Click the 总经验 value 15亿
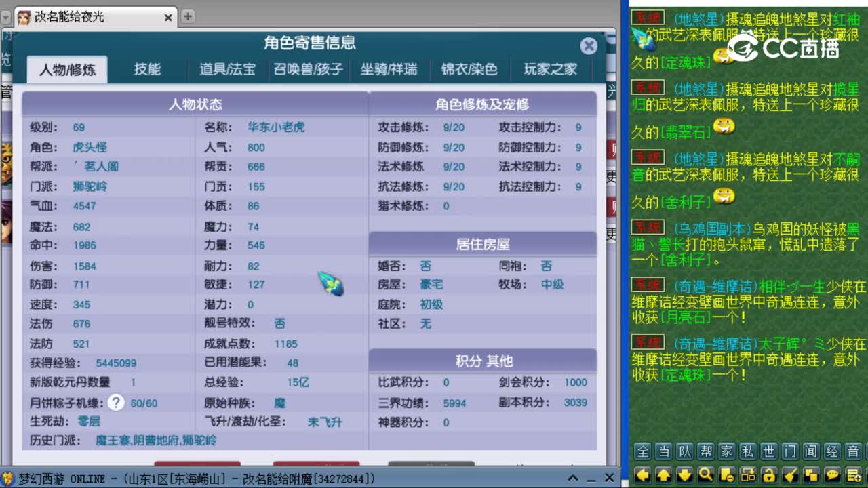The height and width of the screenshot is (488, 868). point(298,382)
